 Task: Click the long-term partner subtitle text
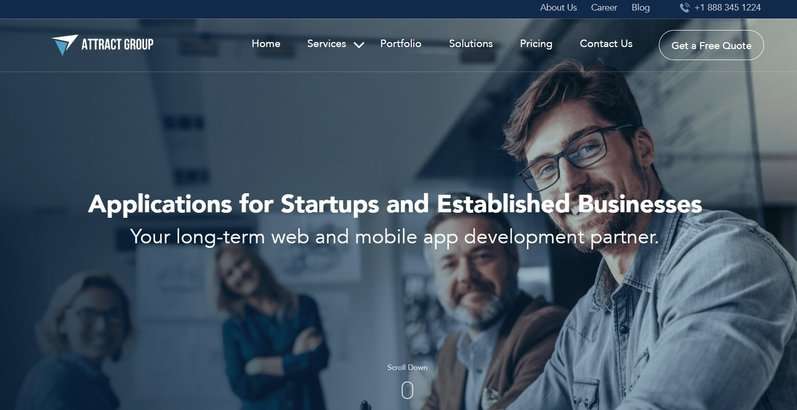coord(394,237)
